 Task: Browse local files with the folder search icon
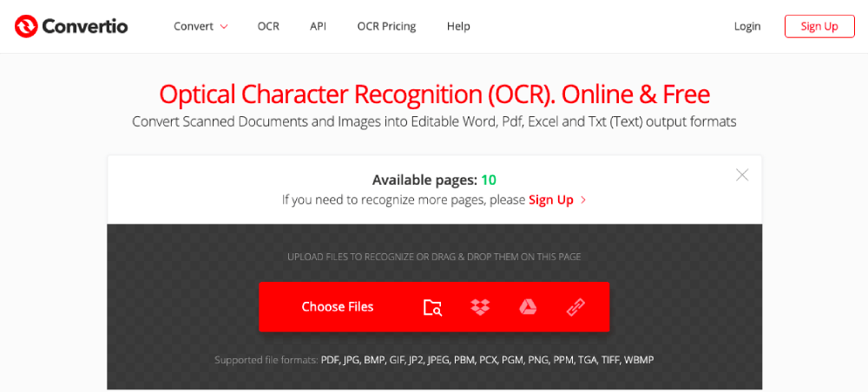(x=432, y=307)
